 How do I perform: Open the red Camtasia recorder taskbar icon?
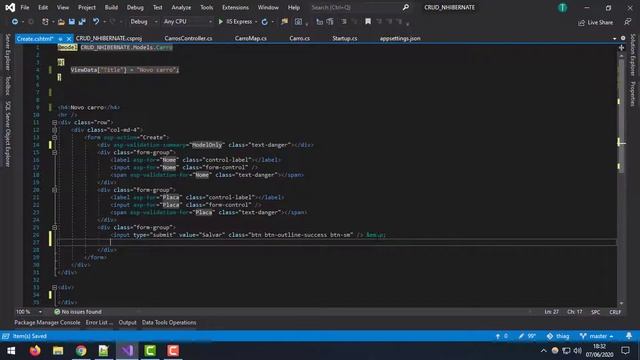point(173,351)
